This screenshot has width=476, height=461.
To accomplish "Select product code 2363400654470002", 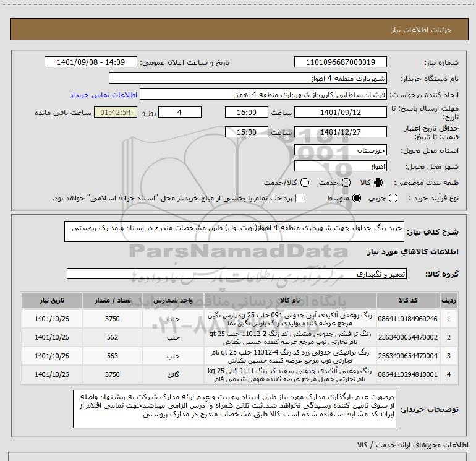I will [x=408, y=337].
